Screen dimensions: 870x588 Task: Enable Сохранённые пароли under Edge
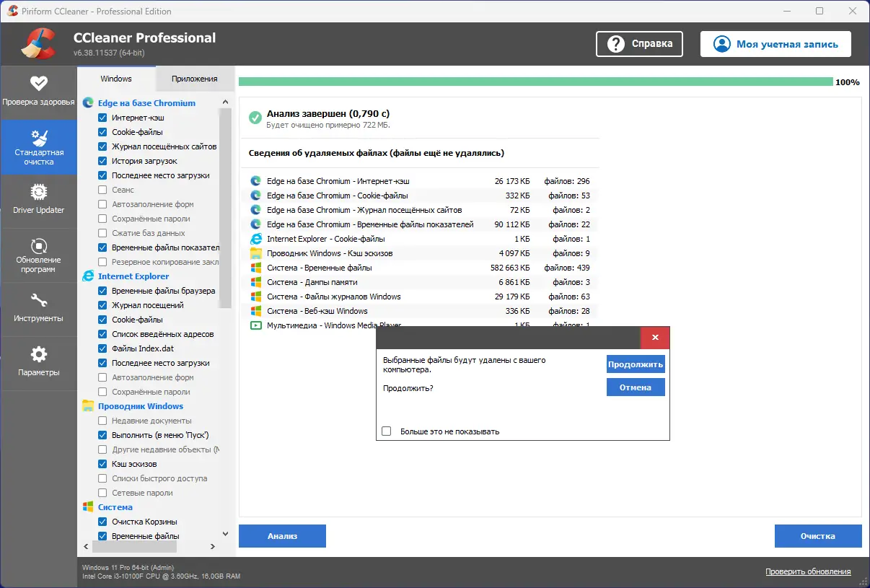pos(102,219)
